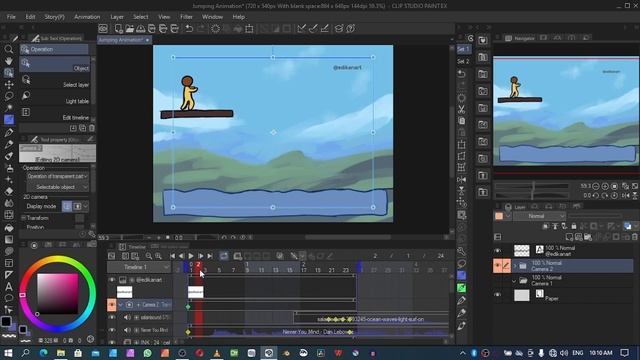
Task: Click the @edikanart cel thumbnail in Timeline
Action: [196, 292]
